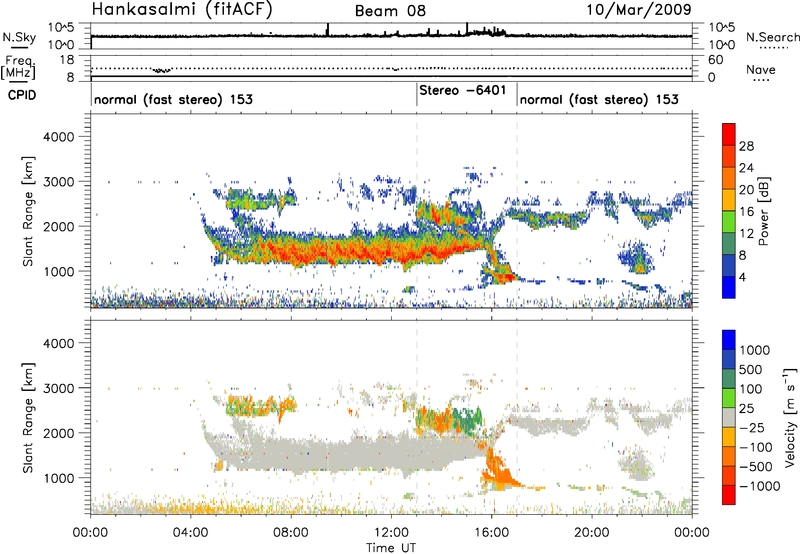
Task: Click the 08:00 time tick label
Action: click(x=291, y=533)
